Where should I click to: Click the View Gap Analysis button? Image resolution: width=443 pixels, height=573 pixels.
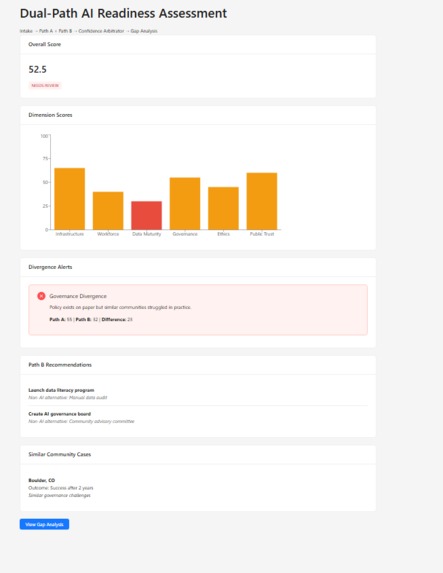pyautogui.click(x=44, y=524)
